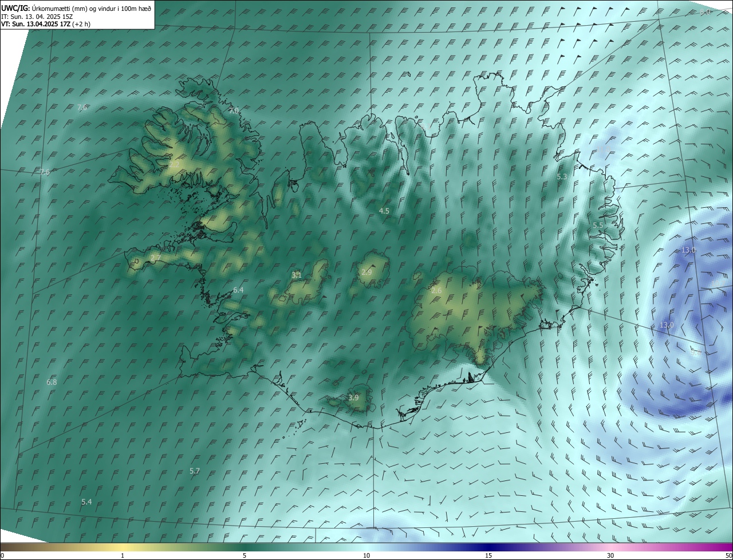This screenshot has width=733, height=560.
Task: Select the 6.4 value label
Action: [238, 290]
